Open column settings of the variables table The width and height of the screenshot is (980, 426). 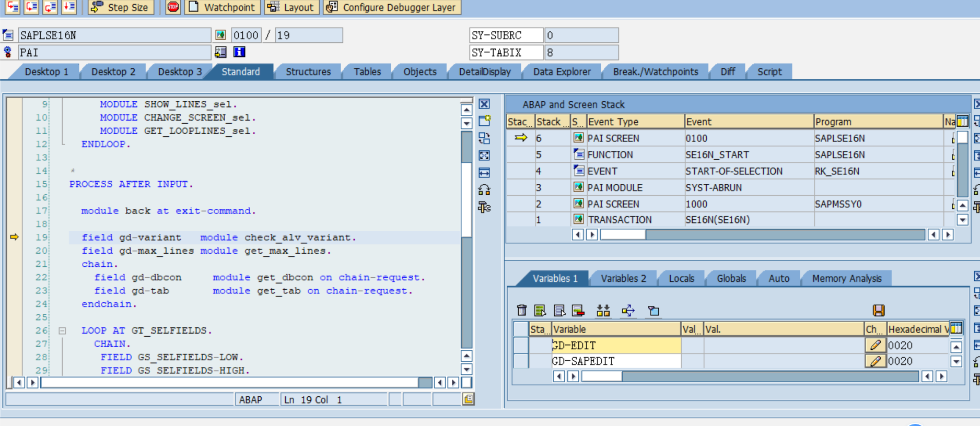(956, 328)
